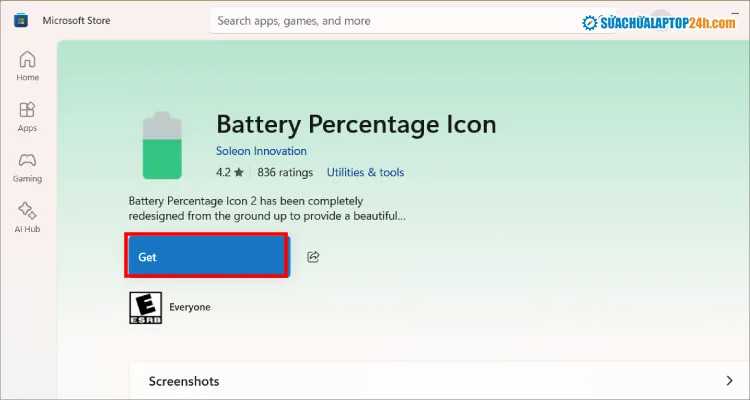The image size is (750, 400).
Task: Open the Utilities & tools category link
Action: click(x=364, y=172)
